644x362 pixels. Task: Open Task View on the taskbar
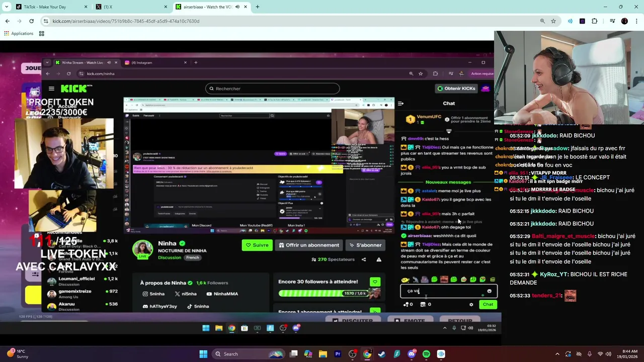click(x=294, y=354)
